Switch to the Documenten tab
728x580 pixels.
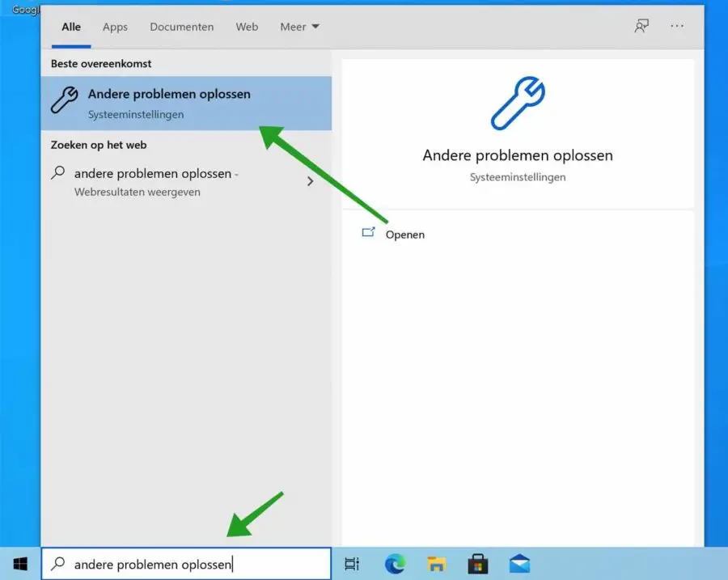(x=181, y=27)
